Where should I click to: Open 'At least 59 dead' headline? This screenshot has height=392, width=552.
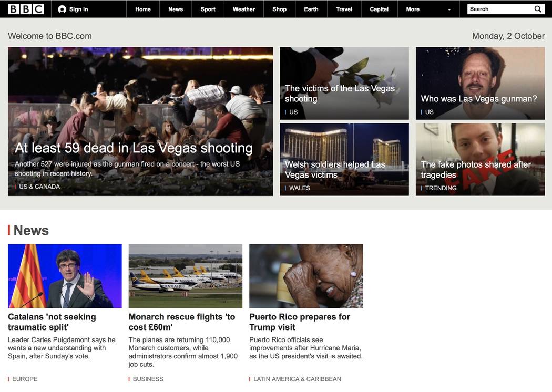coord(134,148)
